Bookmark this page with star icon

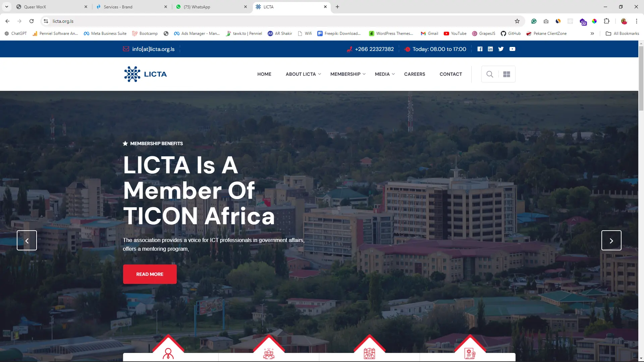pyautogui.click(x=517, y=21)
